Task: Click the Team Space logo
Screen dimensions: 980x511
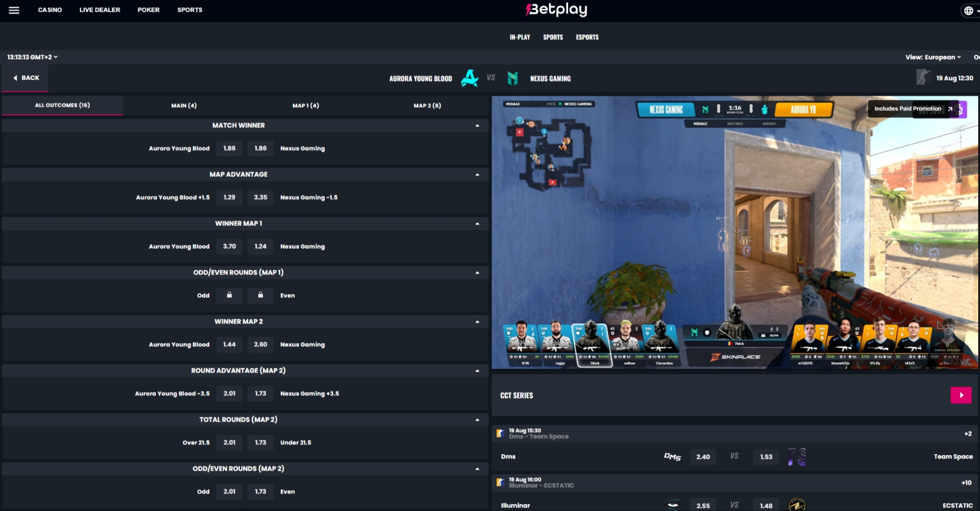Action: [x=797, y=456]
